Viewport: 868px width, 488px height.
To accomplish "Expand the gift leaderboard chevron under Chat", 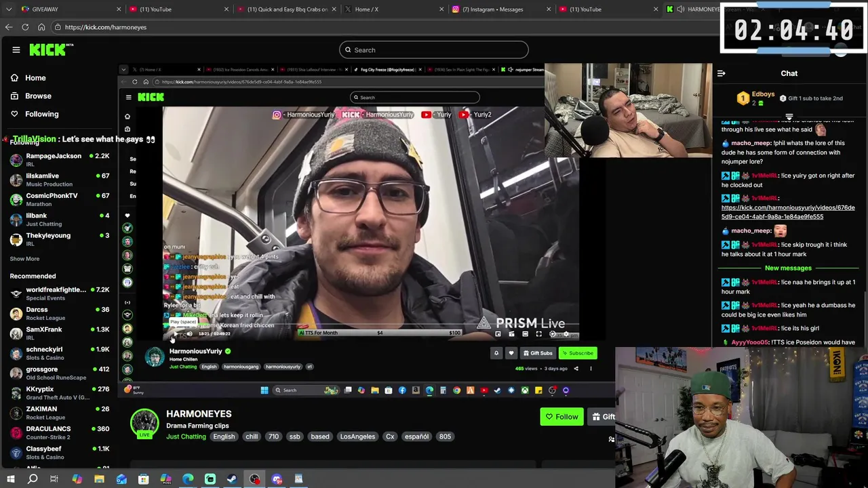I will pos(789,117).
